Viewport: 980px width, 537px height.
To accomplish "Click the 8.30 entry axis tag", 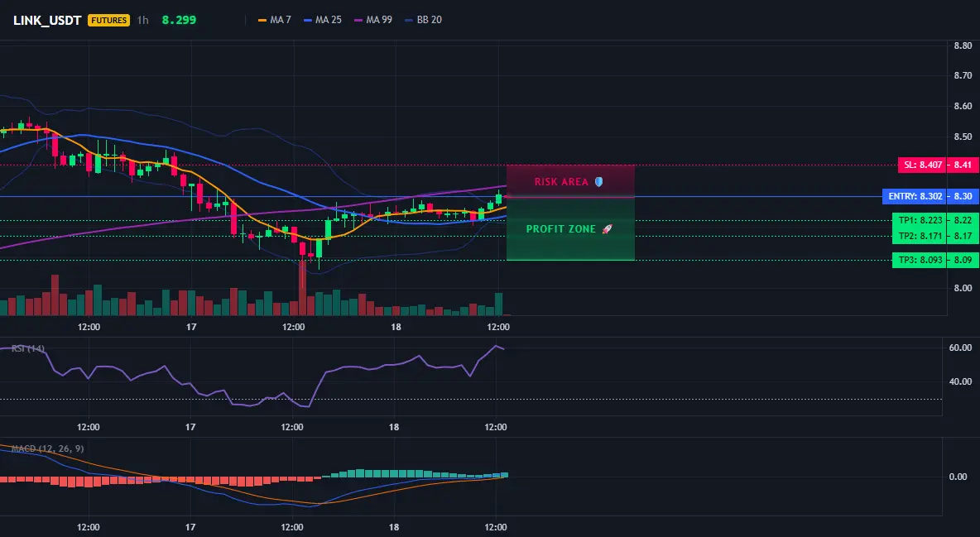I will [x=963, y=196].
